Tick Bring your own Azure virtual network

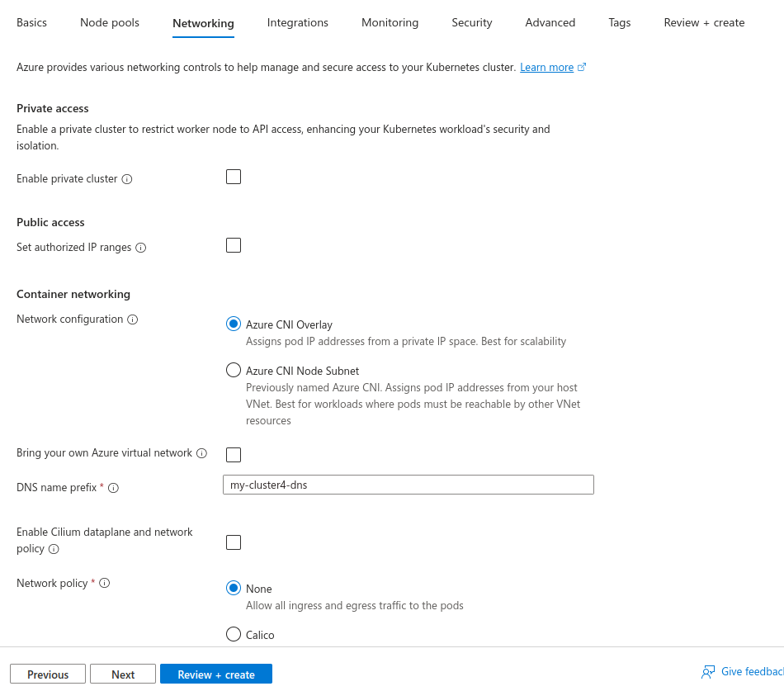coord(234,455)
